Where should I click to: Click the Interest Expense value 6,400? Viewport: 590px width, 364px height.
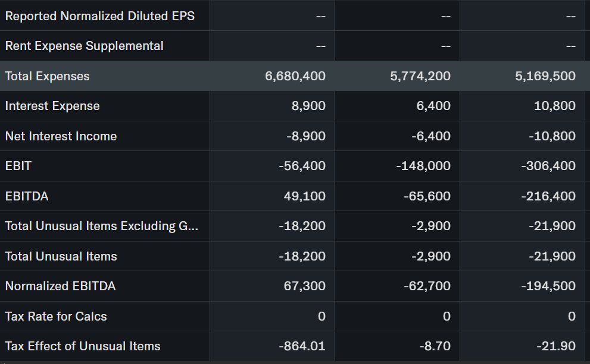431,106
